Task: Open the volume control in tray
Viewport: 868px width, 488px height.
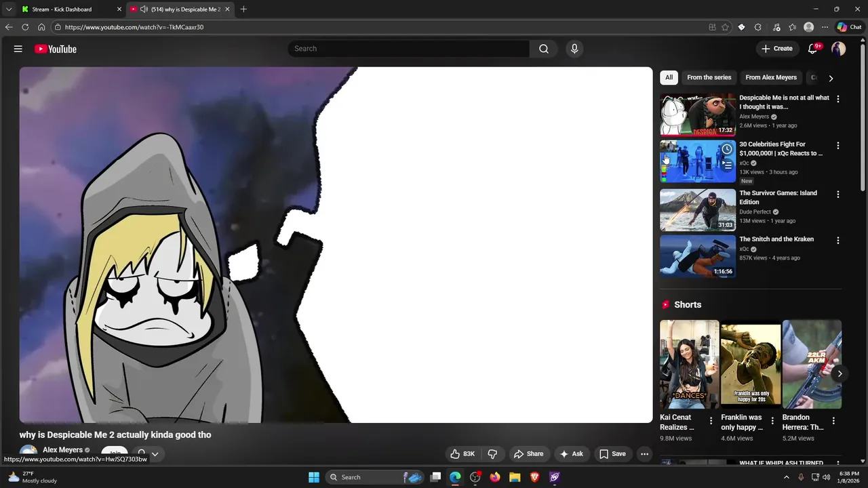Action: 826,477
